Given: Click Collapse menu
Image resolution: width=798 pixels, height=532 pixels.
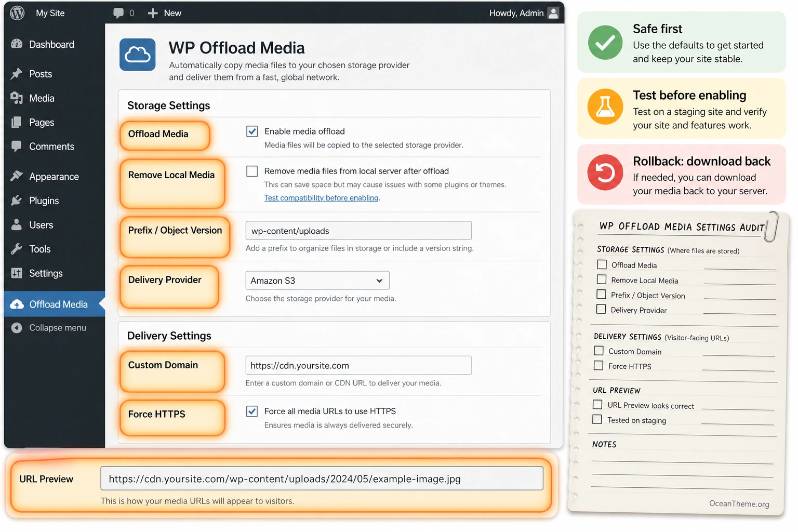Looking at the screenshot, I should [x=58, y=328].
